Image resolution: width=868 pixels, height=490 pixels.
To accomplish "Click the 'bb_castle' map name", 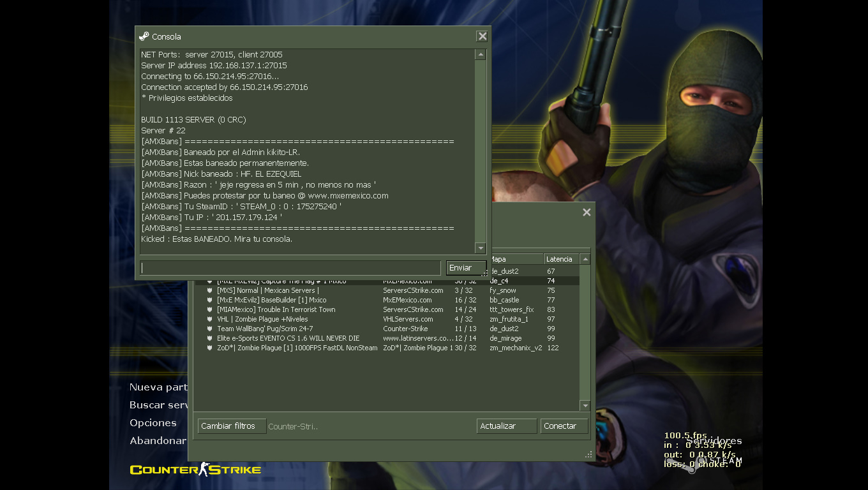I will 504,300.
